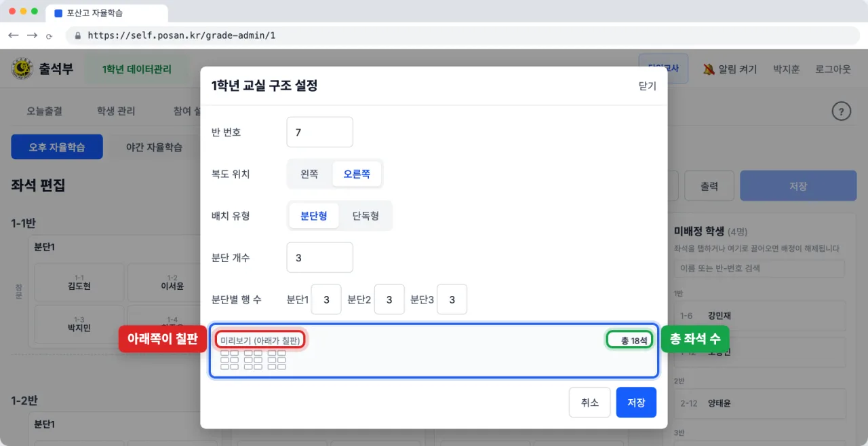Open the 1학년 데이터관리 menu
The image size is (868, 446).
click(x=136, y=69)
